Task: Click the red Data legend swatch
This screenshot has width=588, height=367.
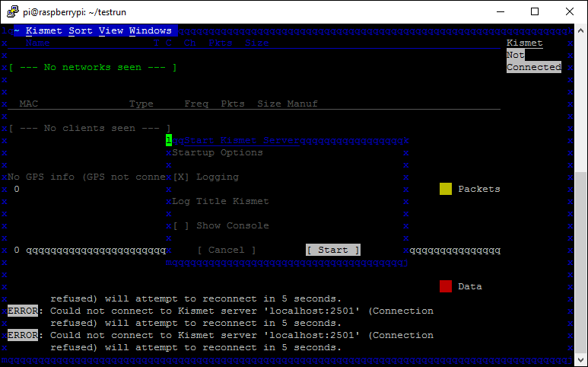Action: (446, 286)
